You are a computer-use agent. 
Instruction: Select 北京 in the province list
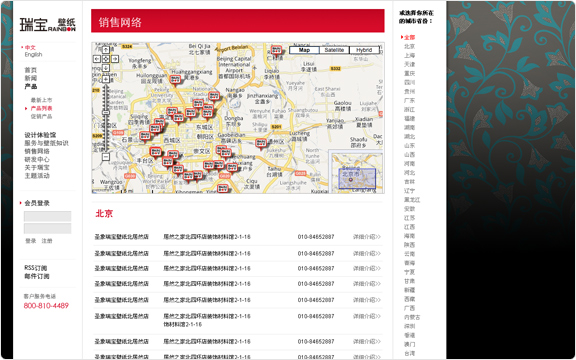(x=410, y=46)
